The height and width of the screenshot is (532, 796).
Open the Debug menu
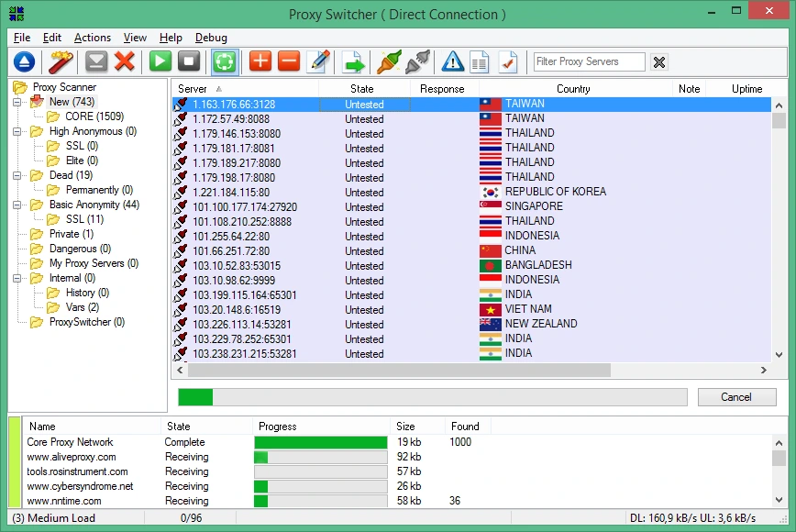pyautogui.click(x=211, y=38)
